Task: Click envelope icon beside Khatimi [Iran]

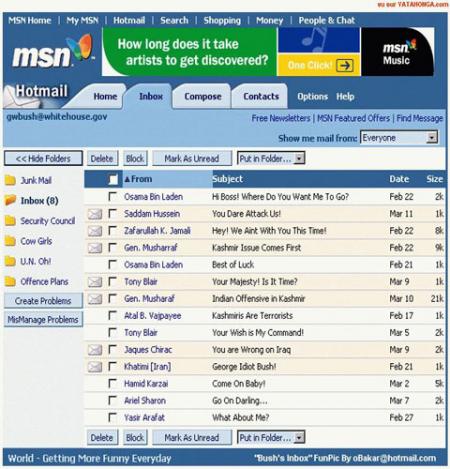Action: (95, 367)
